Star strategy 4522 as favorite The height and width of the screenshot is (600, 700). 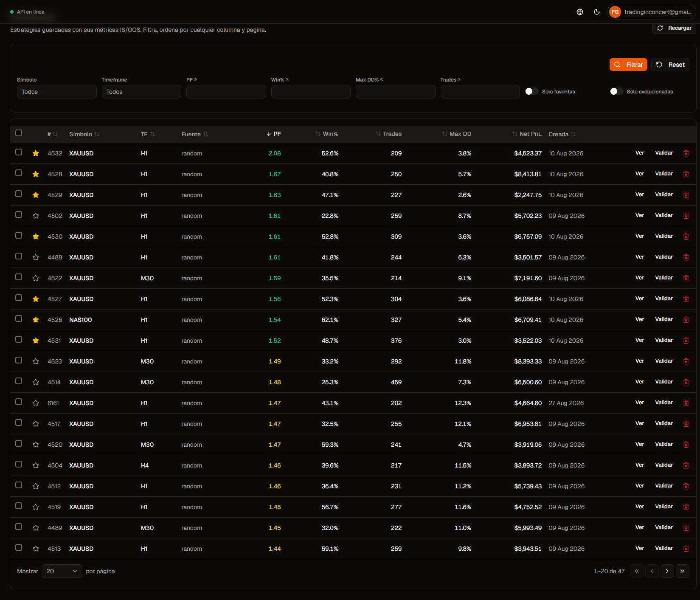[36, 278]
